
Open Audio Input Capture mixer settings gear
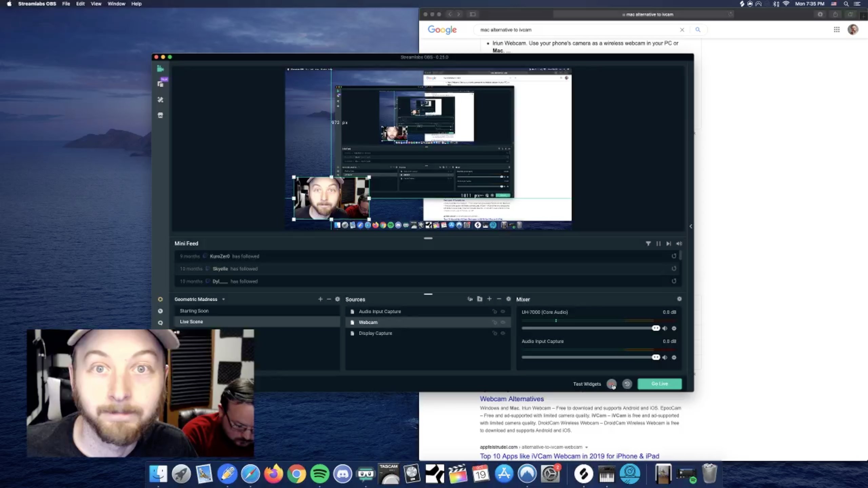click(x=674, y=357)
